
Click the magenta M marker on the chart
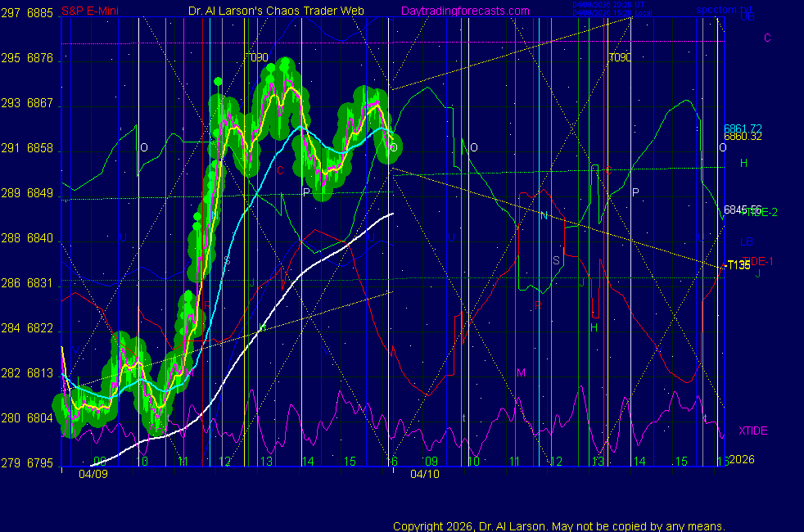521,372
